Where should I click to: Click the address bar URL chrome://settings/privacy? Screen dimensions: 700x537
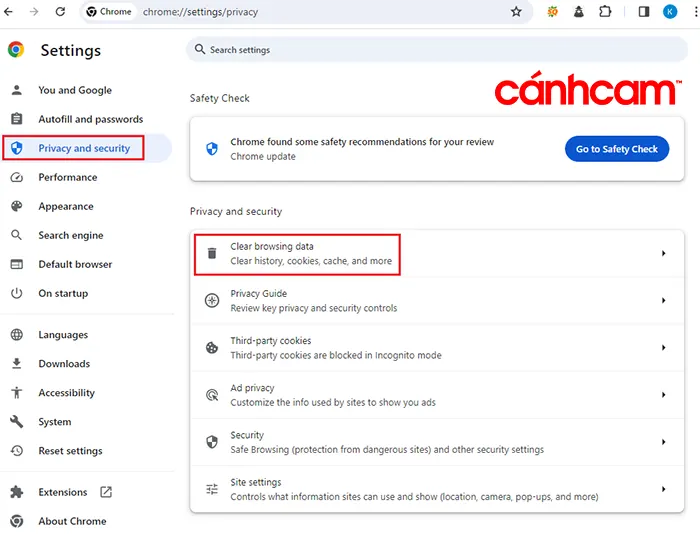(200, 12)
